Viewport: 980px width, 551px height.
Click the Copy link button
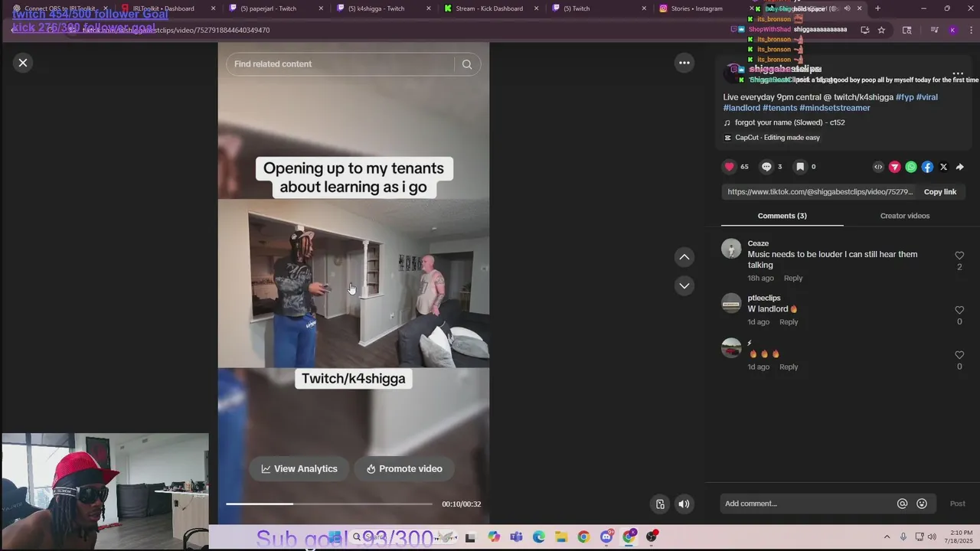[x=940, y=192]
